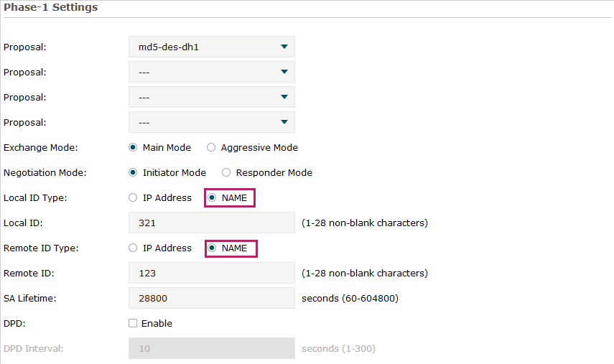Viewport: 614px width, 364px height.
Task: Click the greyed-out DPD Interval field
Action: pyautogui.click(x=211, y=348)
